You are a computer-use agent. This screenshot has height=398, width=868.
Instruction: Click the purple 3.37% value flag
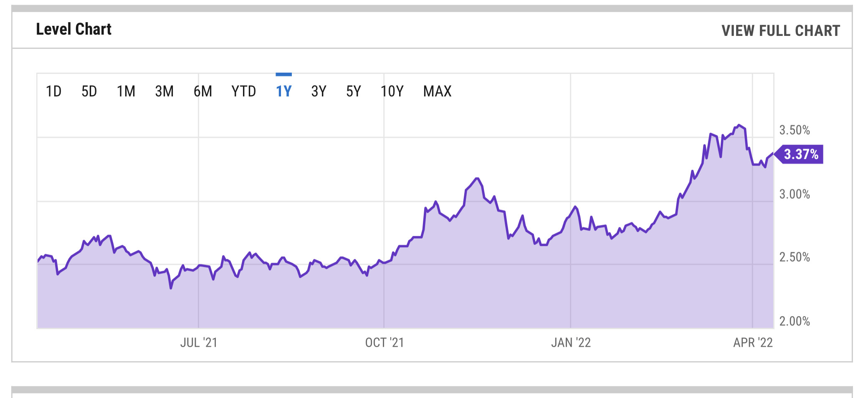pos(800,155)
